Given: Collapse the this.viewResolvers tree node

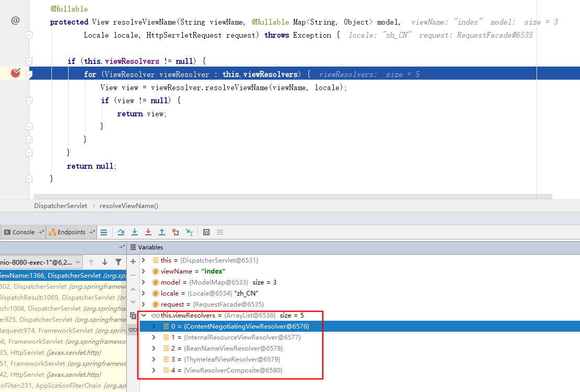Looking at the screenshot, I should (x=144, y=315).
